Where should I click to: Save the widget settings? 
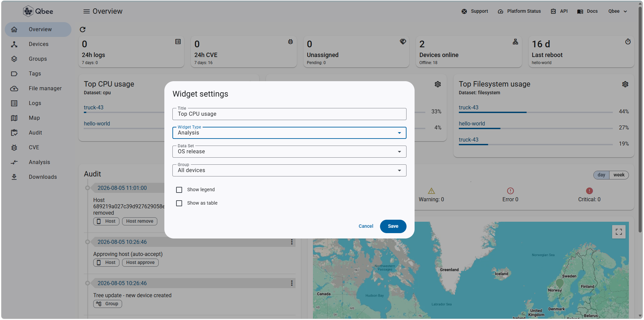pyautogui.click(x=393, y=226)
